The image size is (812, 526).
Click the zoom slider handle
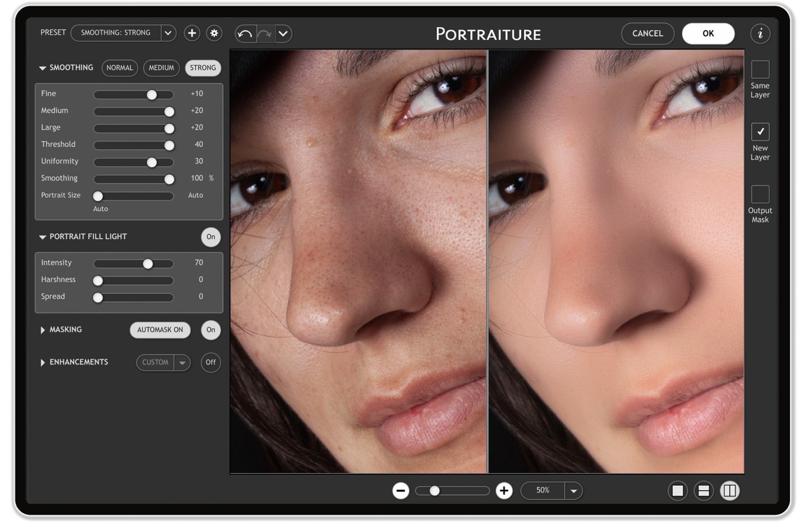[x=435, y=491]
